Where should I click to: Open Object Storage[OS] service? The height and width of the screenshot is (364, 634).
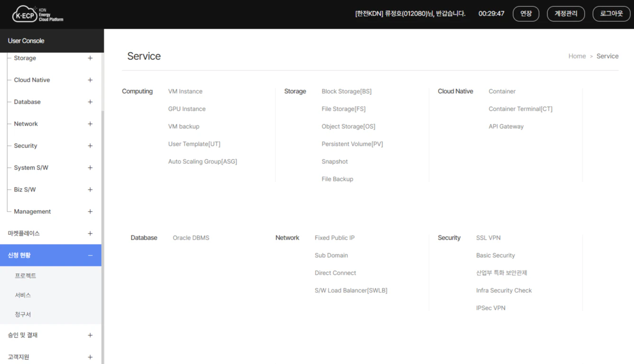pos(349,127)
